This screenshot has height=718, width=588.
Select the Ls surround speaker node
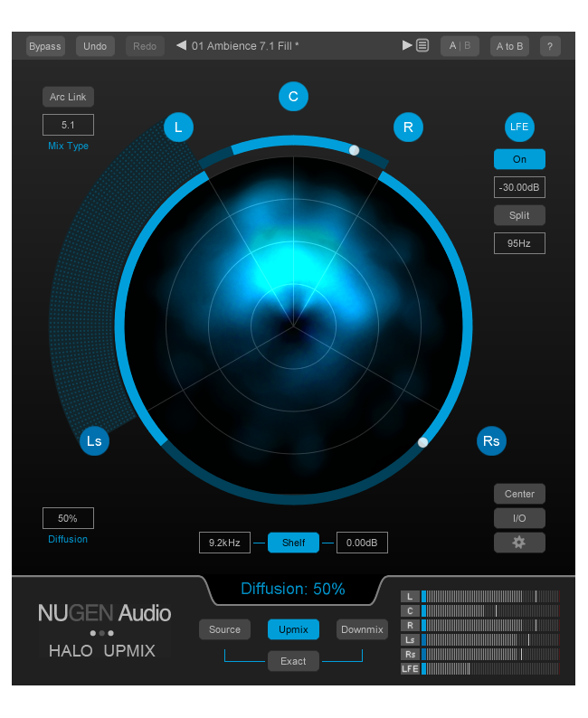[94, 441]
